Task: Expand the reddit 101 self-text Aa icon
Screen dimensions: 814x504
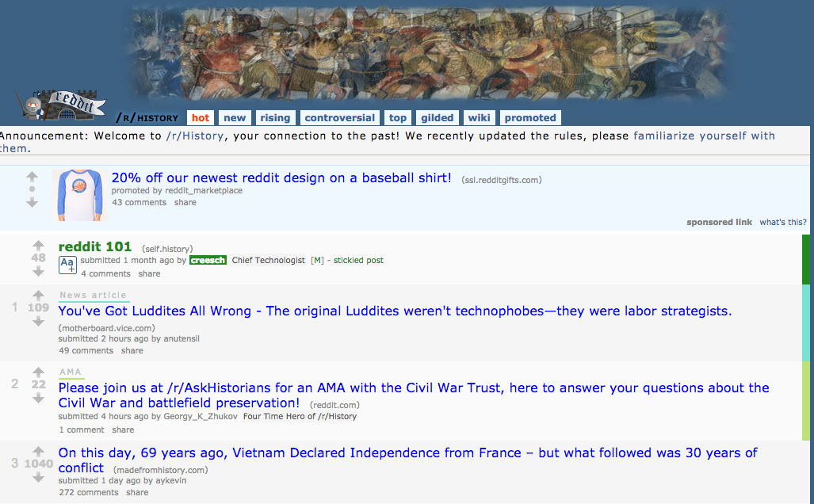Action: click(x=67, y=265)
